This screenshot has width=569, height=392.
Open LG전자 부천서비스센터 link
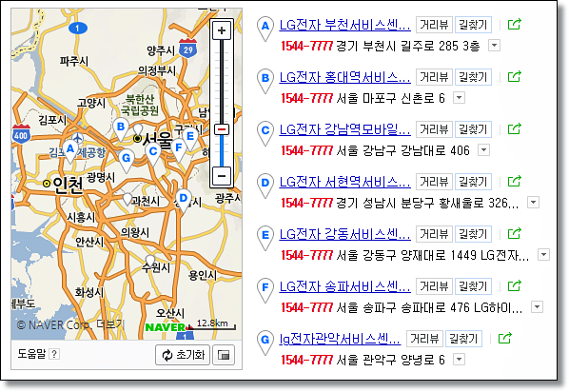pyautogui.click(x=344, y=25)
